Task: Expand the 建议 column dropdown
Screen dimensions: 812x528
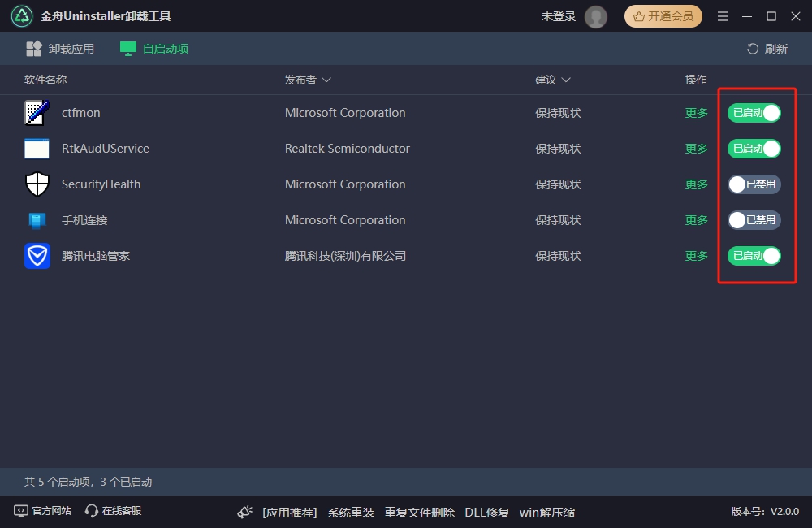Action: (565, 80)
